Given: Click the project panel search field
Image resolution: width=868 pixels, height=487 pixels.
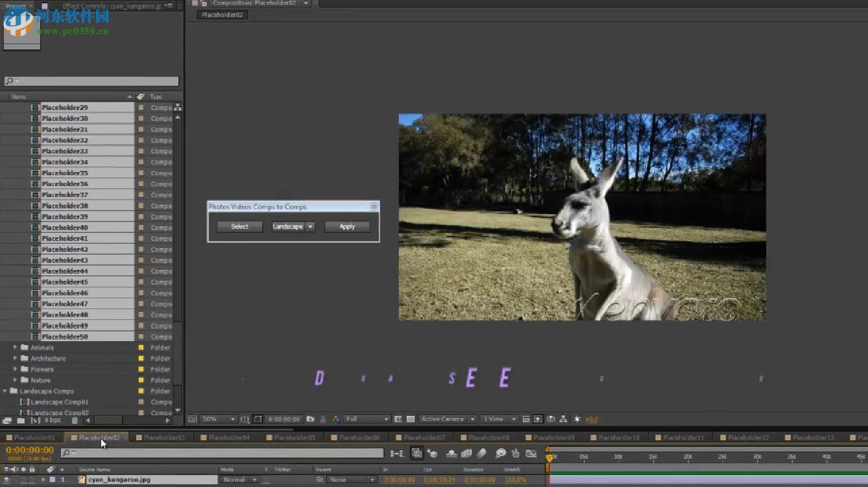Looking at the screenshot, I should [x=91, y=81].
